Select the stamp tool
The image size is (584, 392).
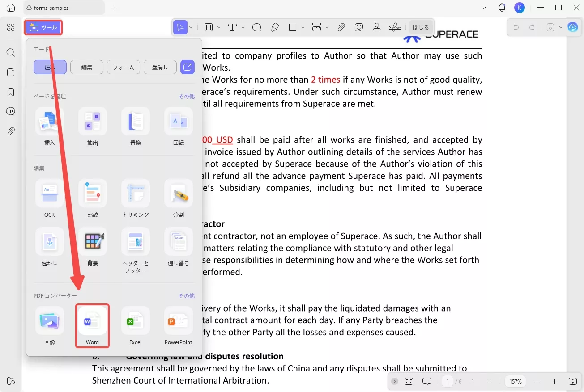(377, 28)
